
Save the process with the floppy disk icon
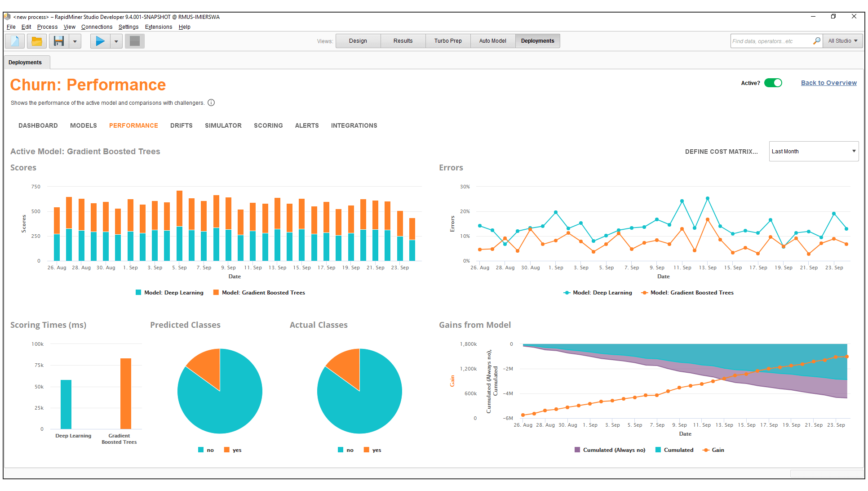click(59, 41)
